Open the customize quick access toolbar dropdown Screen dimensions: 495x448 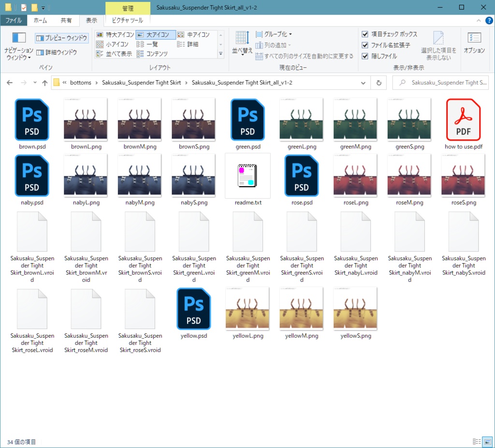[x=43, y=8]
